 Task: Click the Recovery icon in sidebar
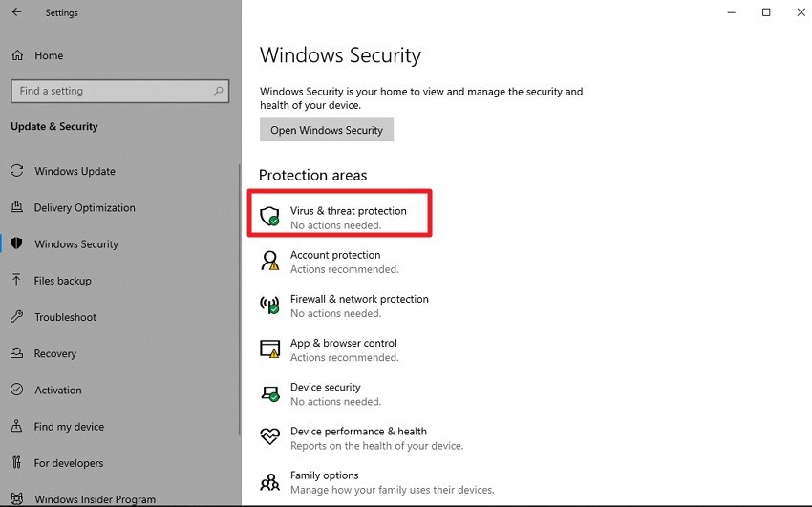tap(16, 353)
